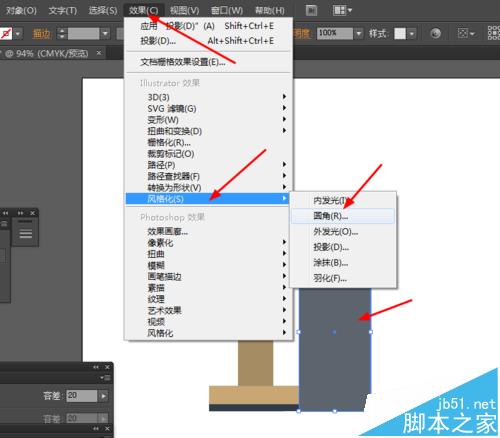Image resolution: width=500 pixels, height=438 pixels.
Task: Click the 样式 graphic style swatch
Action: 400,33
